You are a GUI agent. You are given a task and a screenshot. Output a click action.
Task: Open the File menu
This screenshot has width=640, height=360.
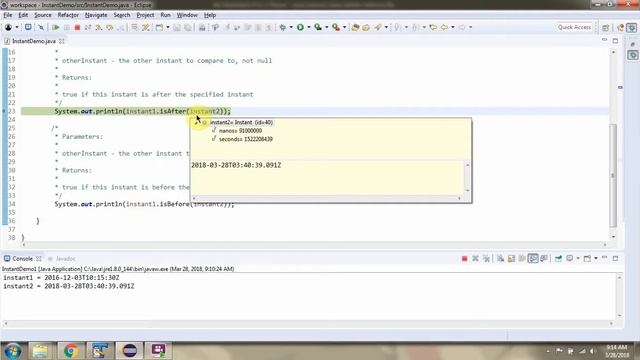click(8, 15)
